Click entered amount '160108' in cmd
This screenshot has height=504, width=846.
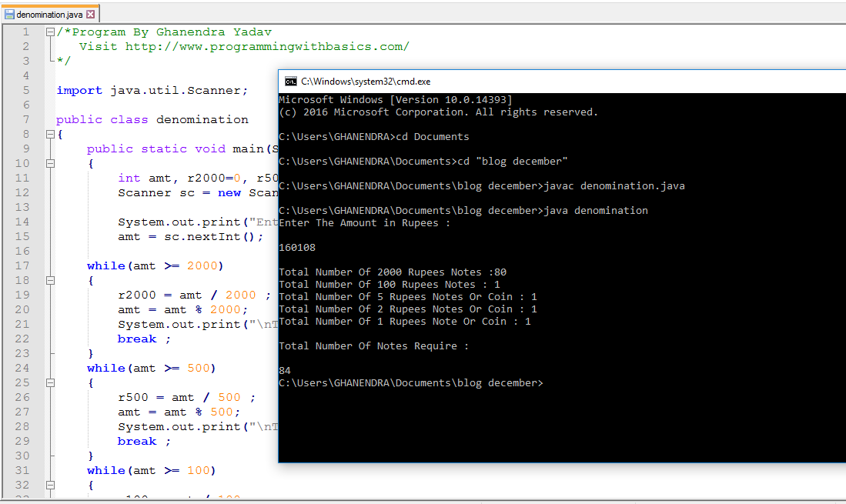(297, 248)
